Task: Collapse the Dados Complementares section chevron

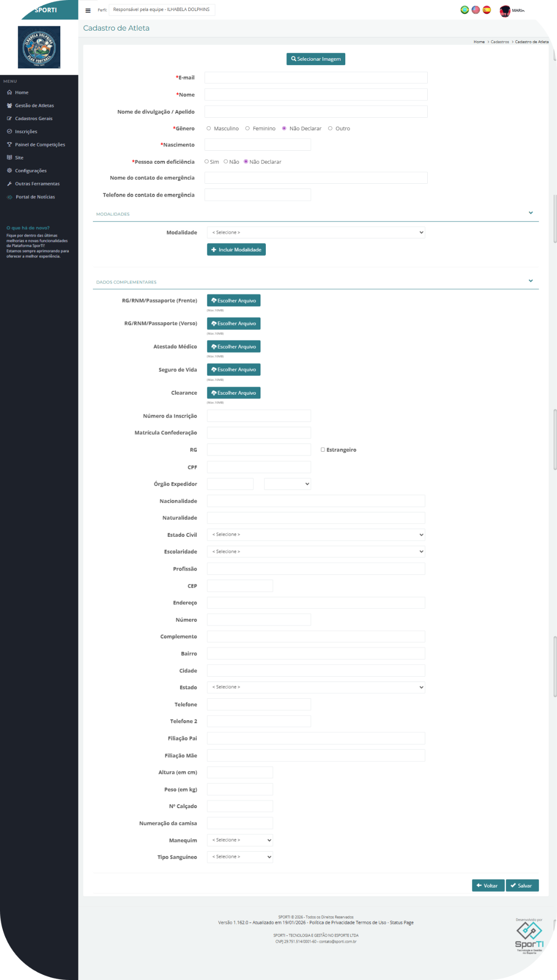Action: (531, 281)
